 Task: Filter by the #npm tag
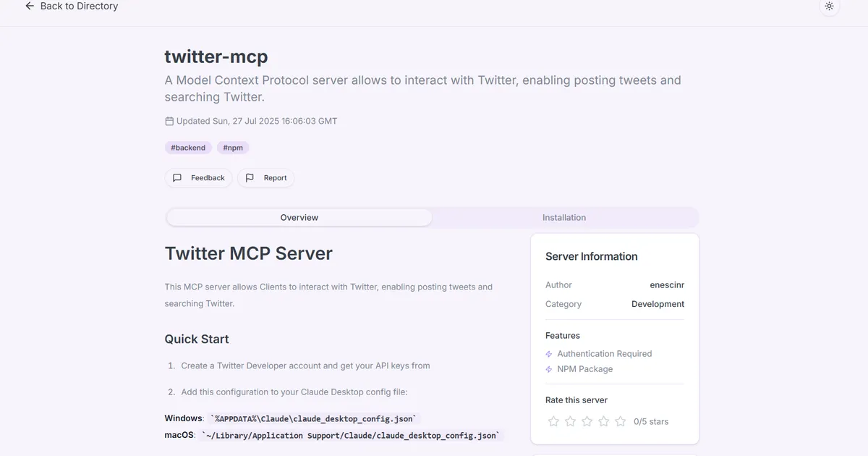232,147
